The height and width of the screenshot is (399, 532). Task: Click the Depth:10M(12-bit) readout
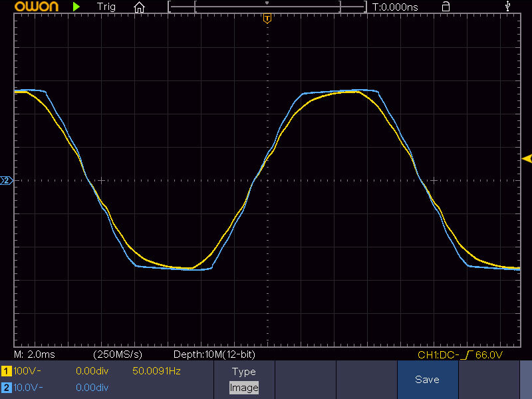(213, 354)
